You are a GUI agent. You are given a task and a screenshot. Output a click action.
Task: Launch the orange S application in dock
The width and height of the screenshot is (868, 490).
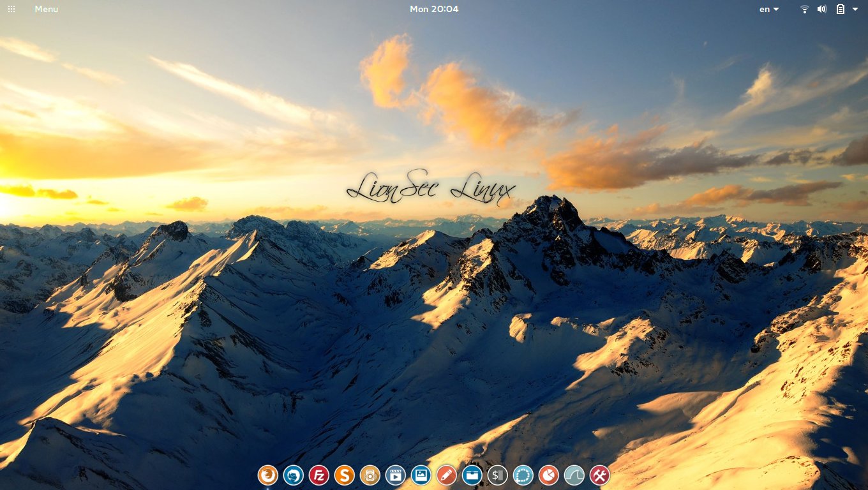pyautogui.click(x=345, y=475)
